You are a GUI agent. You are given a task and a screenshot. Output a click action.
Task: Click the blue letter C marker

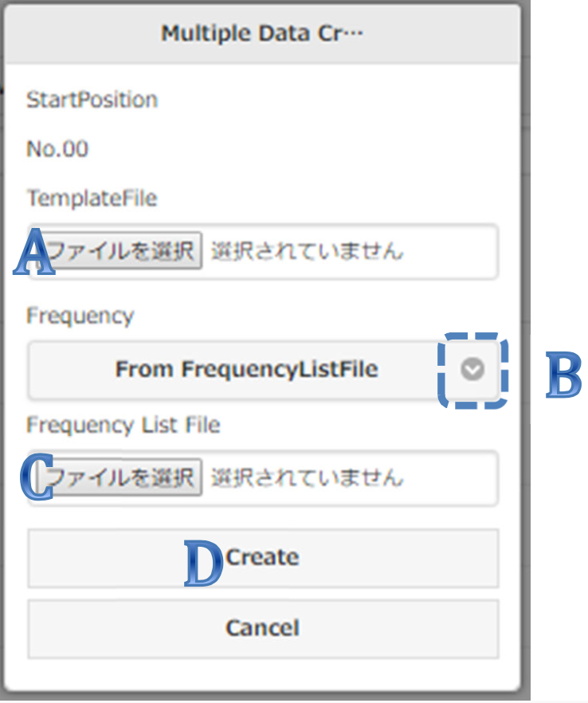tap(36, 480)
